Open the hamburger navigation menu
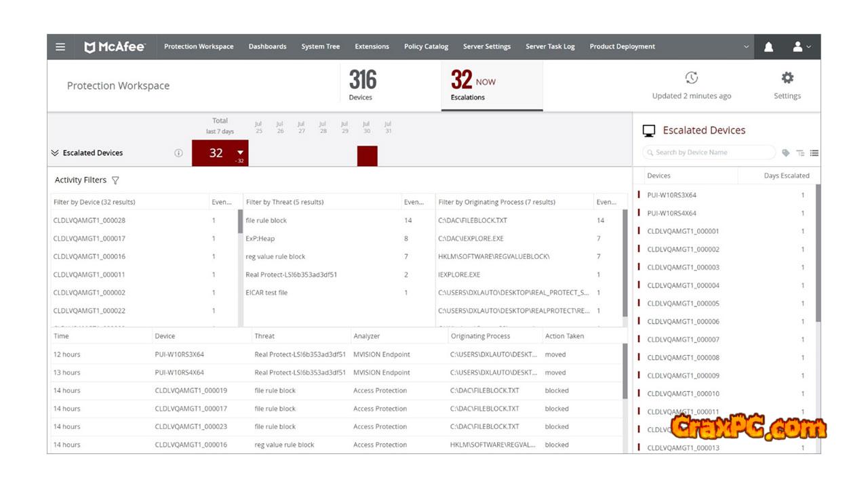 tap(60, 47)
